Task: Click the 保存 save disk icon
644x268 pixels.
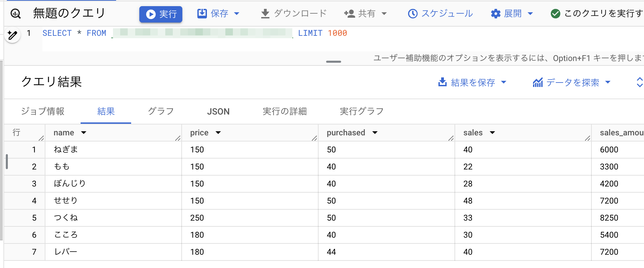Action: coord(202,13)
